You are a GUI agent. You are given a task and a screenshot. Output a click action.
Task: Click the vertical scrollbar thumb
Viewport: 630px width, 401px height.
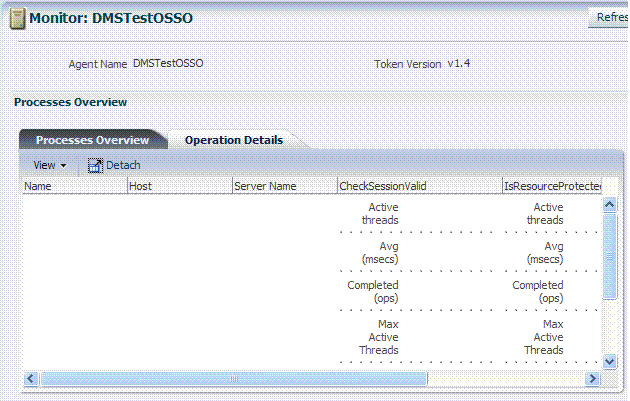tap(610, 256)
